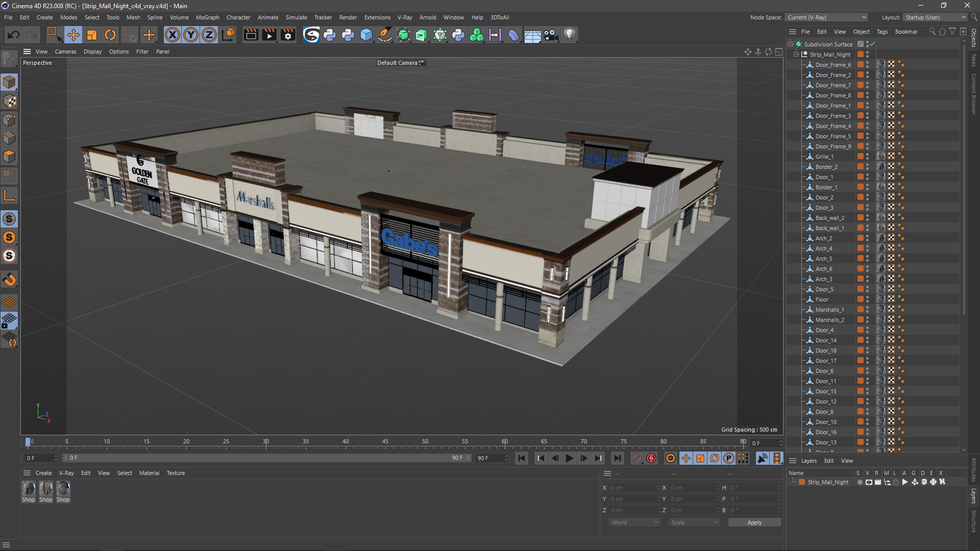980x551 pixels.
Task: Open Layers panel hamburger menu
Action: click(x=793, y=461)
